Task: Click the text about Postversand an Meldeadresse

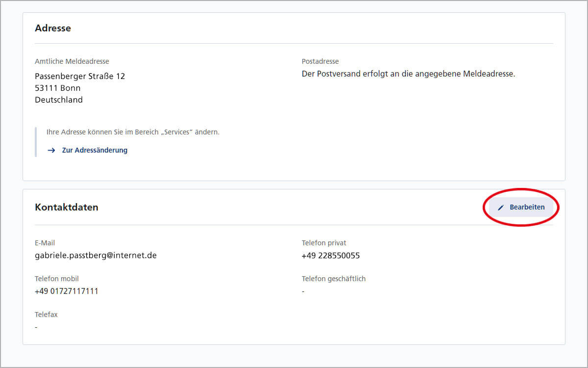Action: coord(409,74)
